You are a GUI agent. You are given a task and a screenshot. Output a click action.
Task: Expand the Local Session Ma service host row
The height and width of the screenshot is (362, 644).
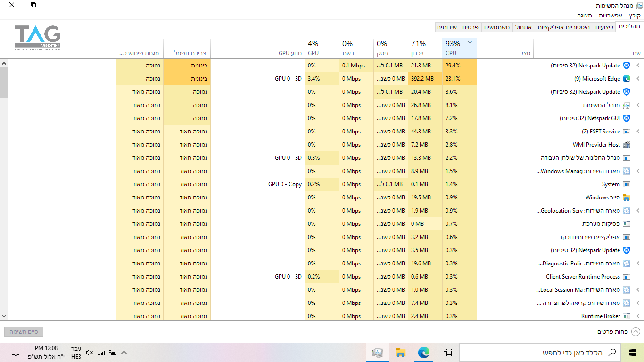tap(638, 290)
